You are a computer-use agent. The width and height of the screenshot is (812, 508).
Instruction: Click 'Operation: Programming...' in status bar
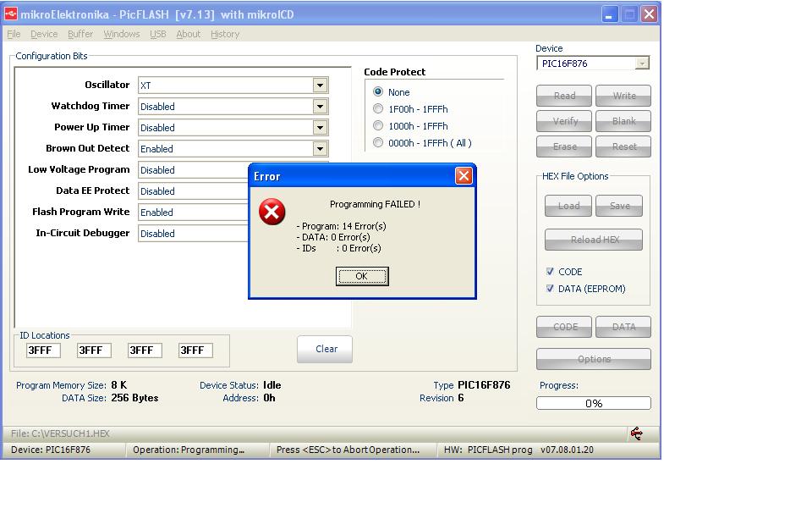click(189, 450)
